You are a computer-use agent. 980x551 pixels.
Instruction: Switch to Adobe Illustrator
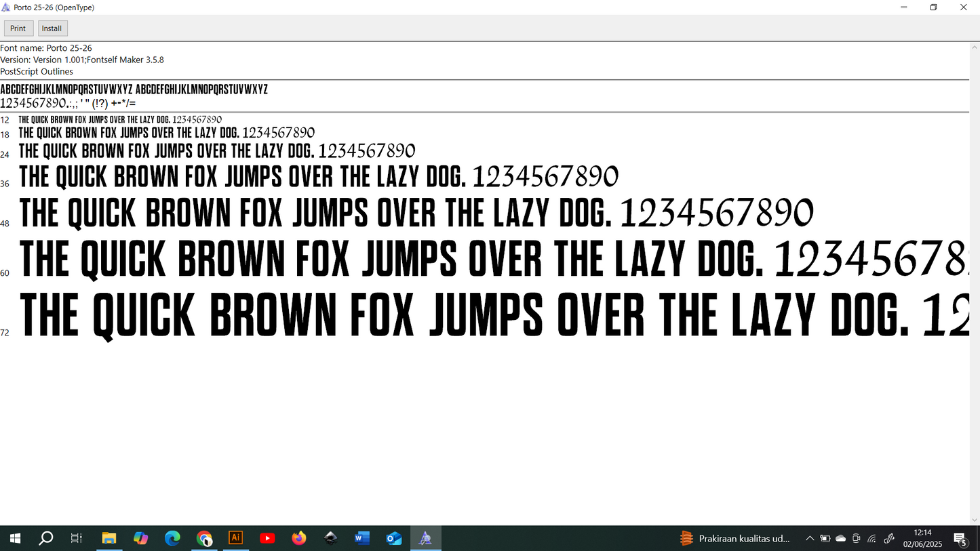coord(235,538)
